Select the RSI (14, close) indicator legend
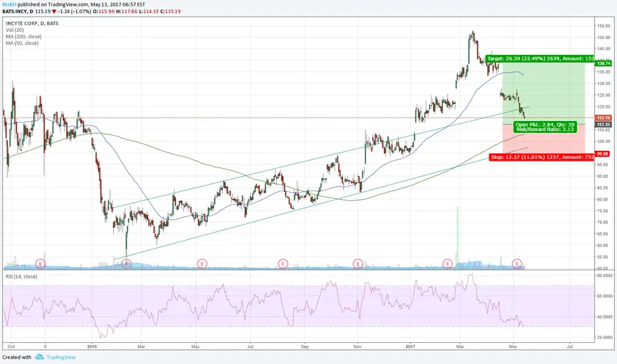 click(x=22, y=277)
